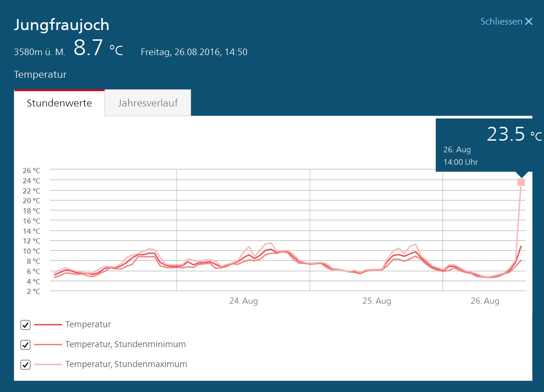The width and height of the screenshot is (544, 392).
Task: Click the 25. Aug x-axis label
Action: 377,301
